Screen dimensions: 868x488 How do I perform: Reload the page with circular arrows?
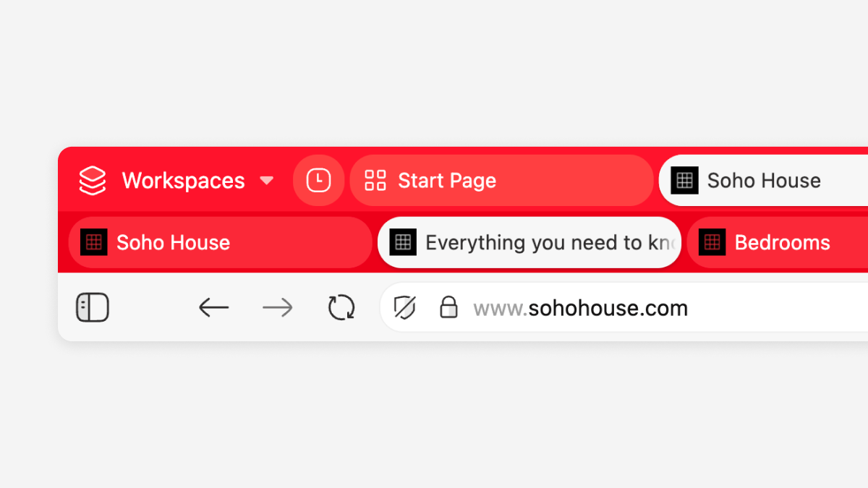point(341,308)
